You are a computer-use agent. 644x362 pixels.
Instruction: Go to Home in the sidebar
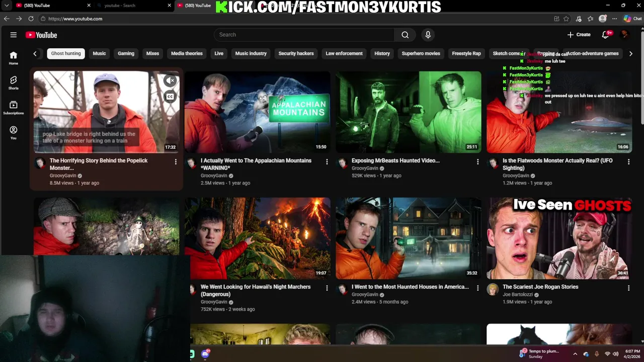pyautogui.click(x=14, y=58)
